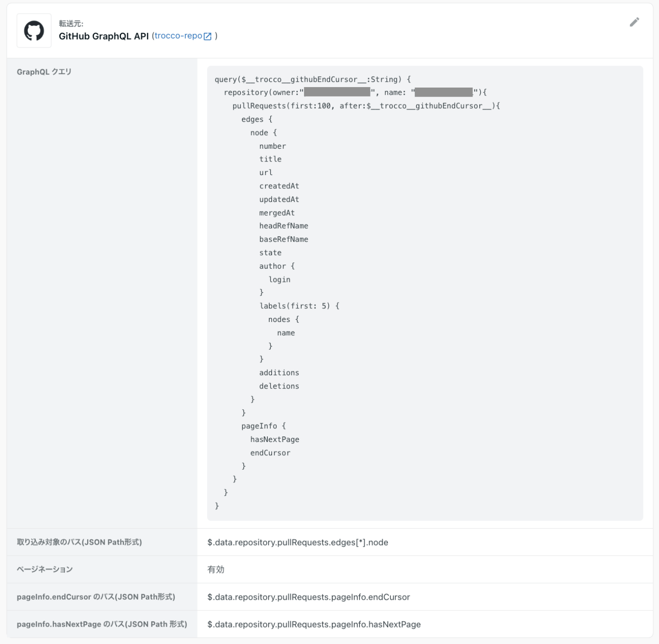Click the '有効' pagination value
The height and width of the screenshot is (644, 659).
click(216, 570)
